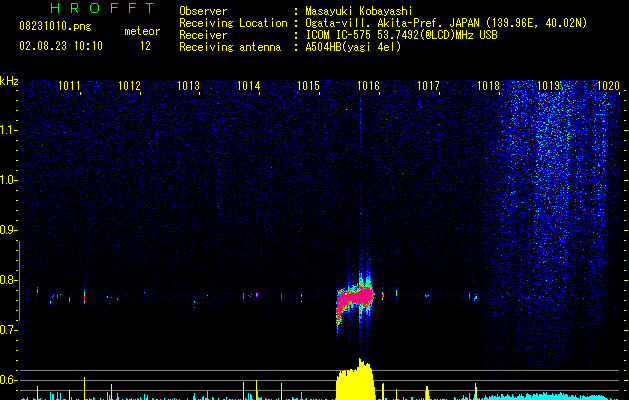Click time marker 1013
The height and width of the screenshot is (400, 629).
[189, 86]
